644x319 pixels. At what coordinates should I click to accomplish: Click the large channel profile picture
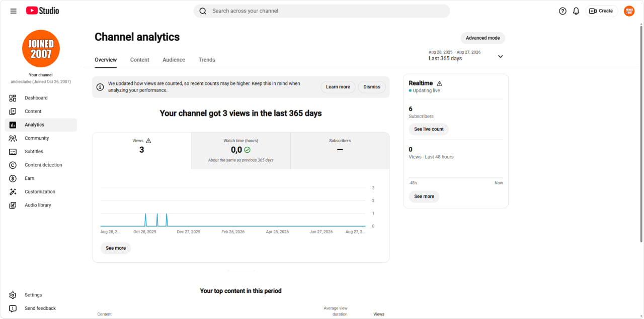pos(41,49)
